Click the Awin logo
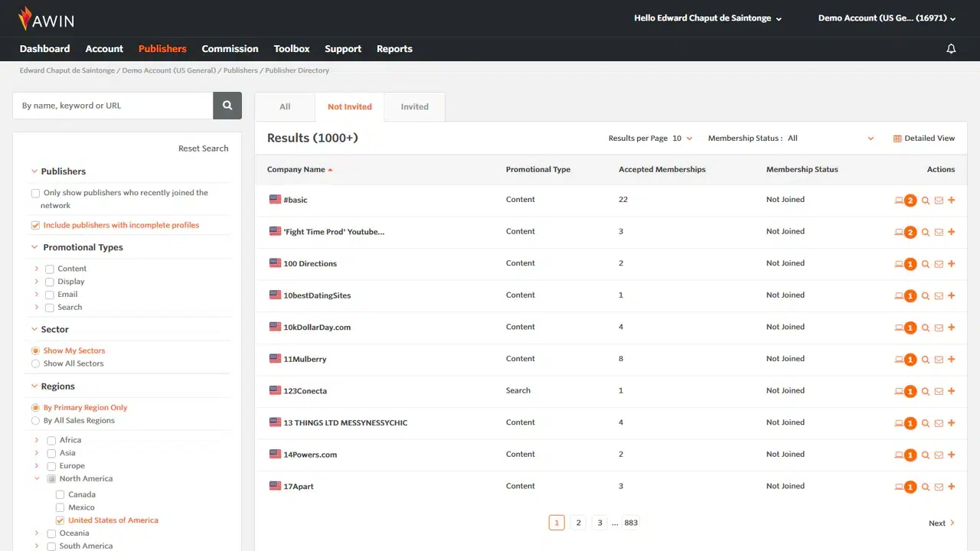 47,18
